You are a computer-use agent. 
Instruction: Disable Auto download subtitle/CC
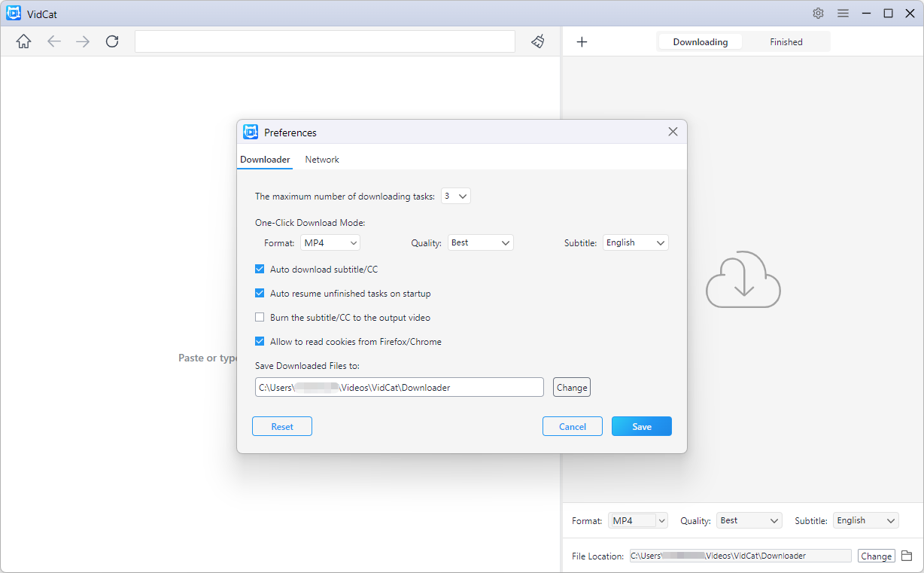[260, 269]
